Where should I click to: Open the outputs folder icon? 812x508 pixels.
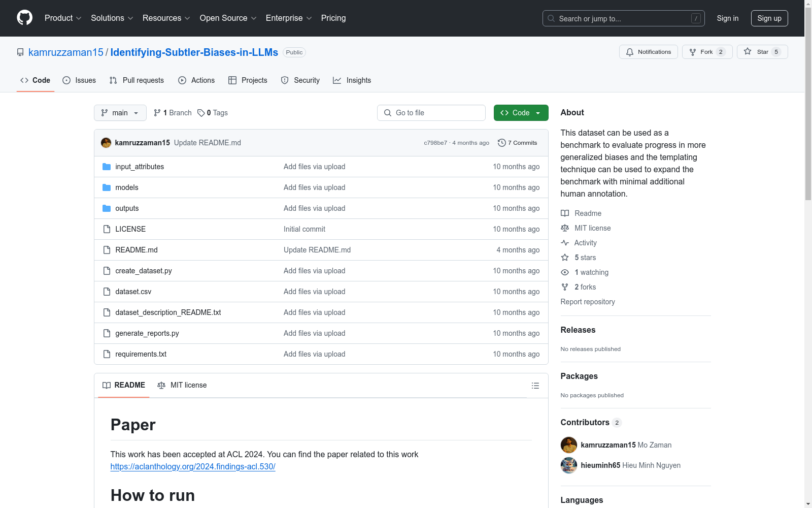[x=107, y=208]
